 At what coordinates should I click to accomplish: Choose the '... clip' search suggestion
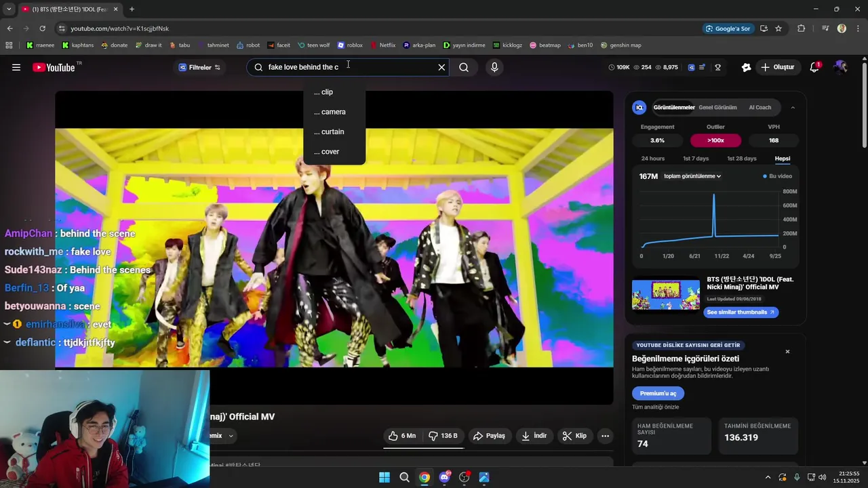[x=334, y=92]
